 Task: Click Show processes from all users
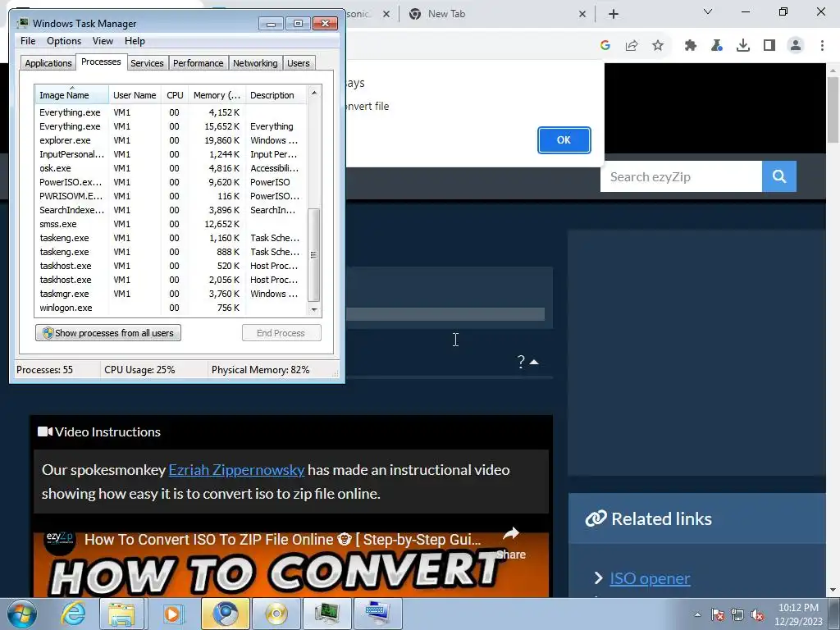click(108, 333)
